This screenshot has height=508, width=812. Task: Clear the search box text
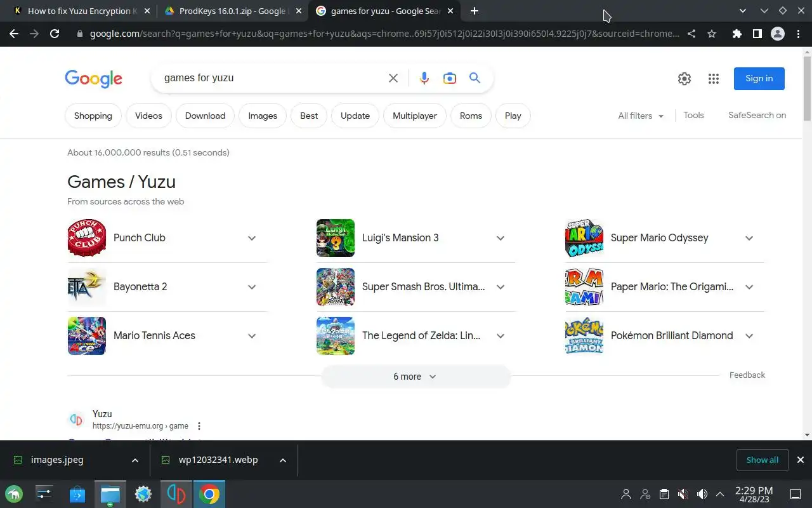393,78
